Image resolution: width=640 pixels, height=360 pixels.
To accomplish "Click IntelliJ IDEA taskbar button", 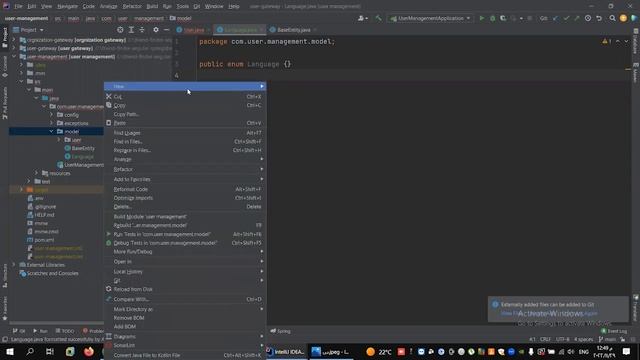I will click(285, 351).
